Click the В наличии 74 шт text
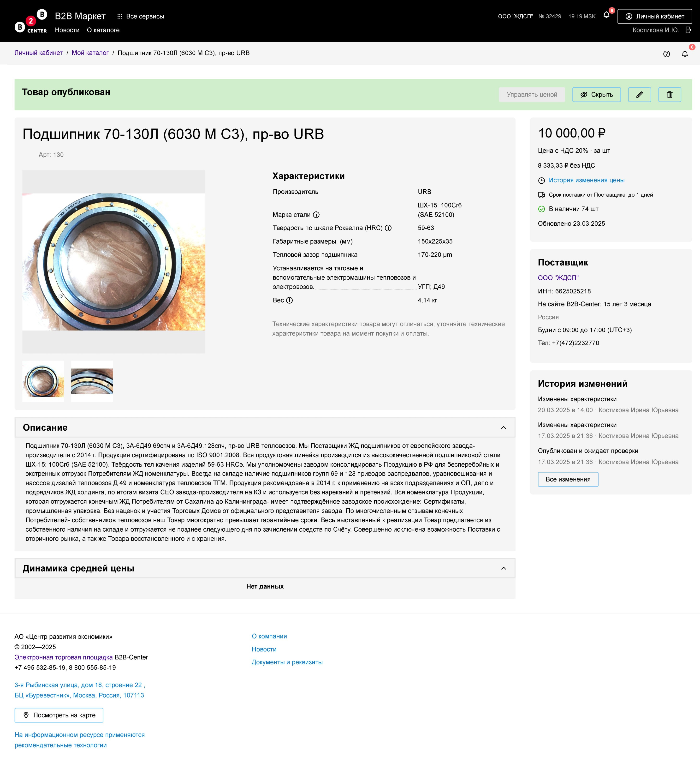 point(574,209)
